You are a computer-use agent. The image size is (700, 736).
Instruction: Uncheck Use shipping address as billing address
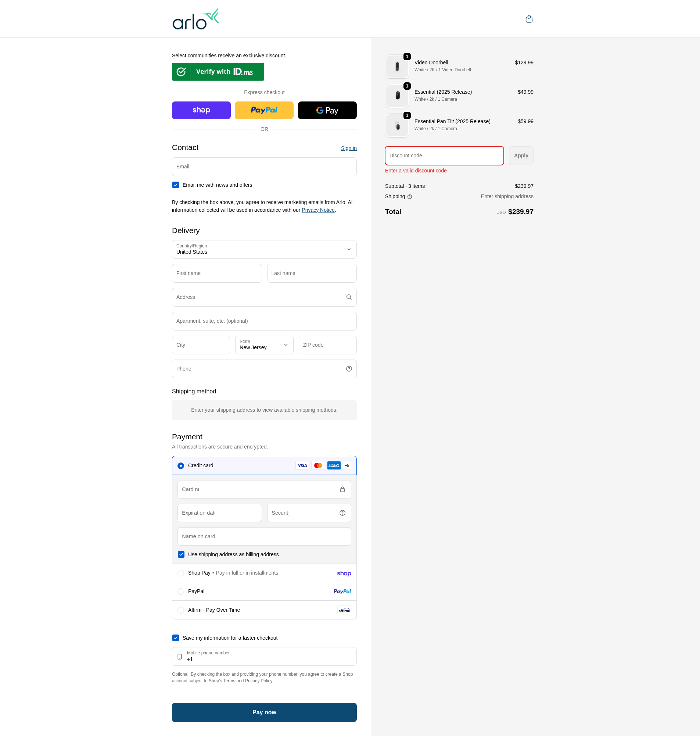click(181, 554)
